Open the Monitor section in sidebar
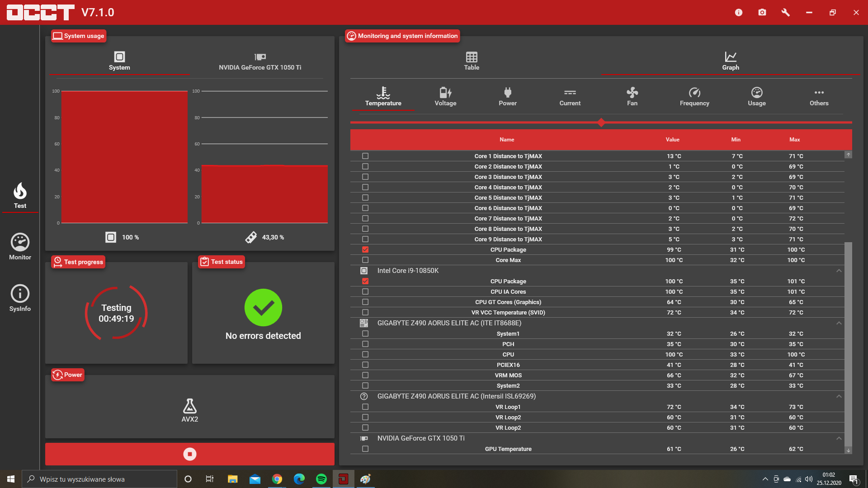 tap(20, 247)
